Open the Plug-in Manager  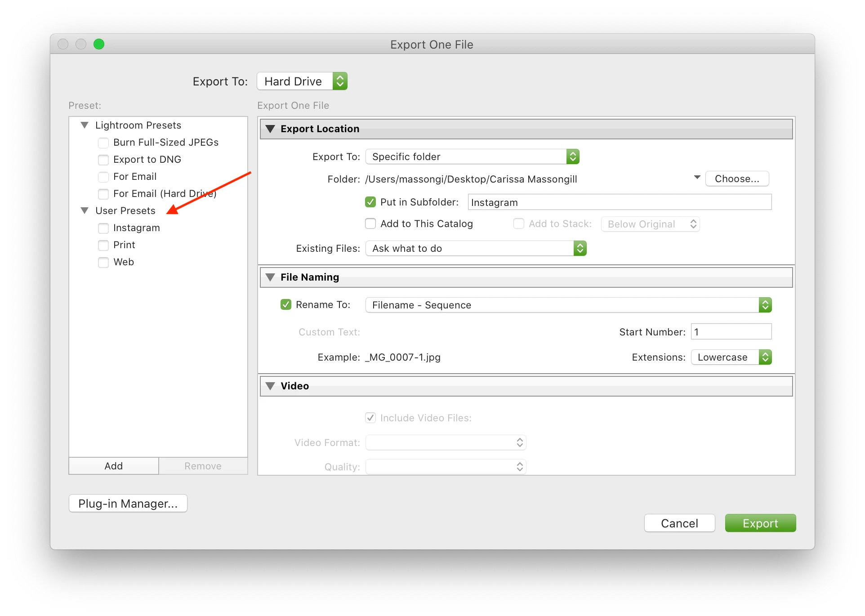(x=128, y=504)
